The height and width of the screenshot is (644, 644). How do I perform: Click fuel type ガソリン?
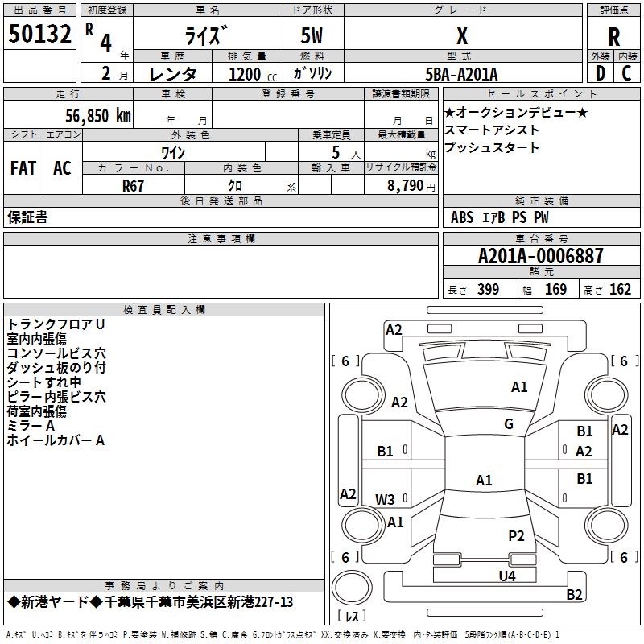click(312, 73)
